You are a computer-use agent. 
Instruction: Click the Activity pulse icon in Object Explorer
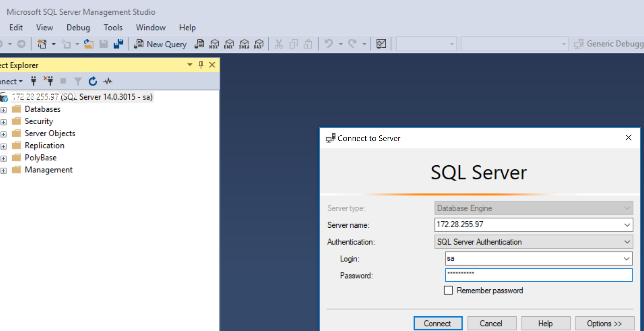[108, 81]
